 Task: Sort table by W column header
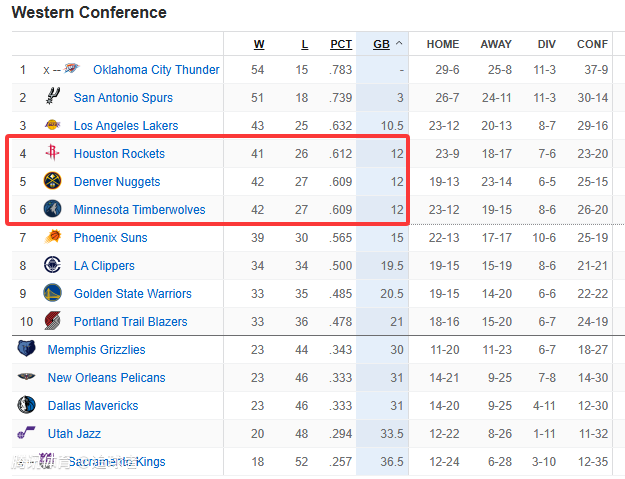point(259,44)
